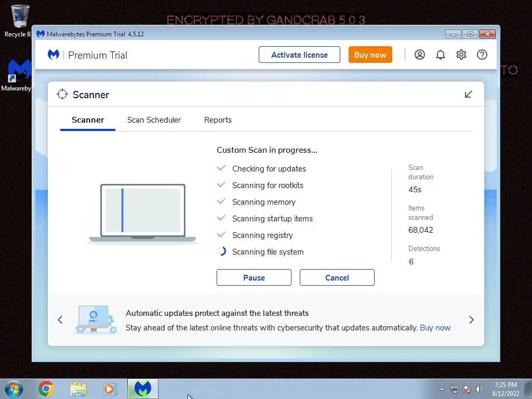
Task: Select the Recycle Bin desktop icon
Action: point(17,21)
